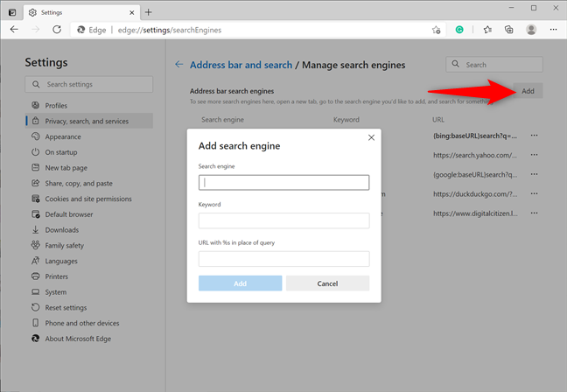Image resolution: width=567 pixels, height=392 pixels.
Task: Open Downloads settings
Action: [x=89, y=229]
